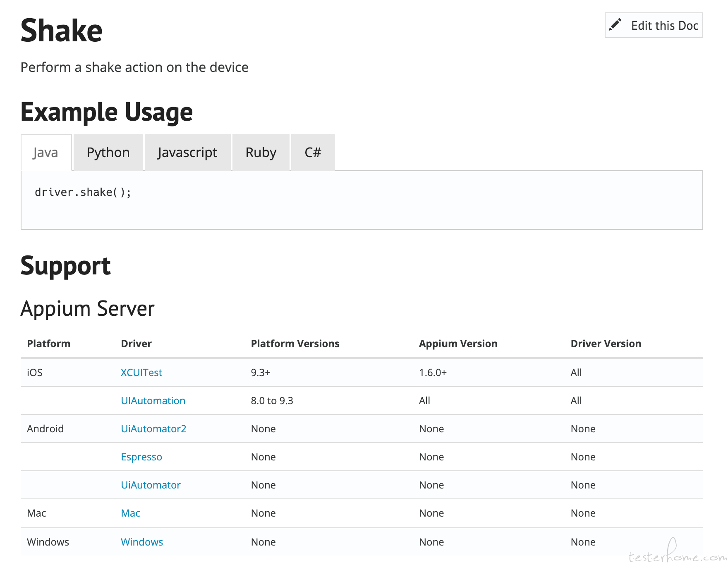The width and height of the screenshot is (728, 572).
Task: Click the Android platform cell
Action: [x=45, y=429]
